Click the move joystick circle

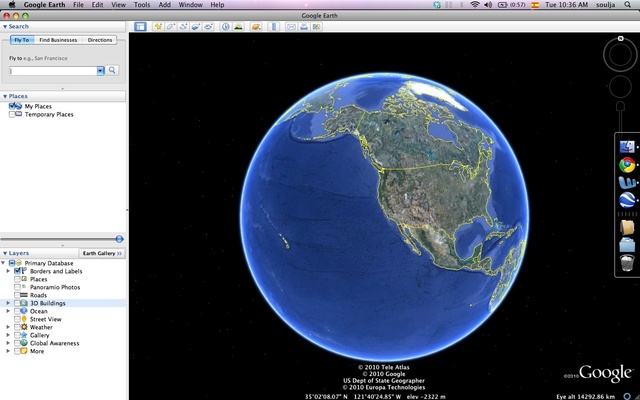coord(620,86)
